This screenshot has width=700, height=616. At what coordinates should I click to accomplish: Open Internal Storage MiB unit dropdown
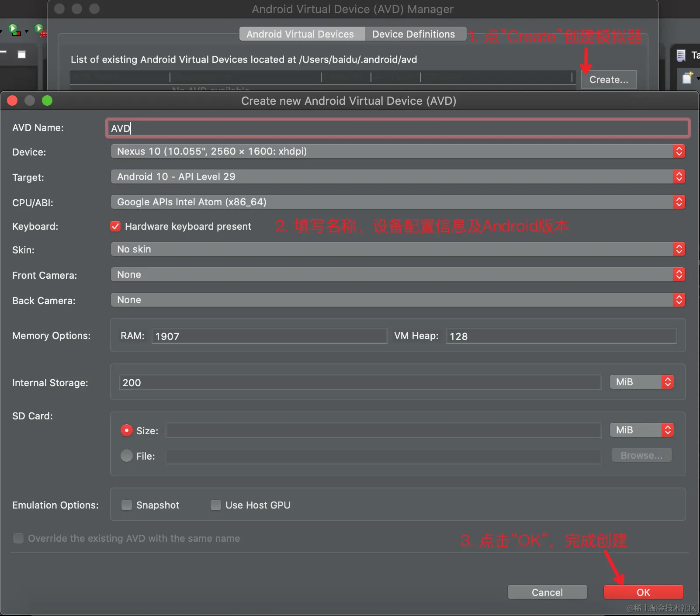click(x=642, y=382)
